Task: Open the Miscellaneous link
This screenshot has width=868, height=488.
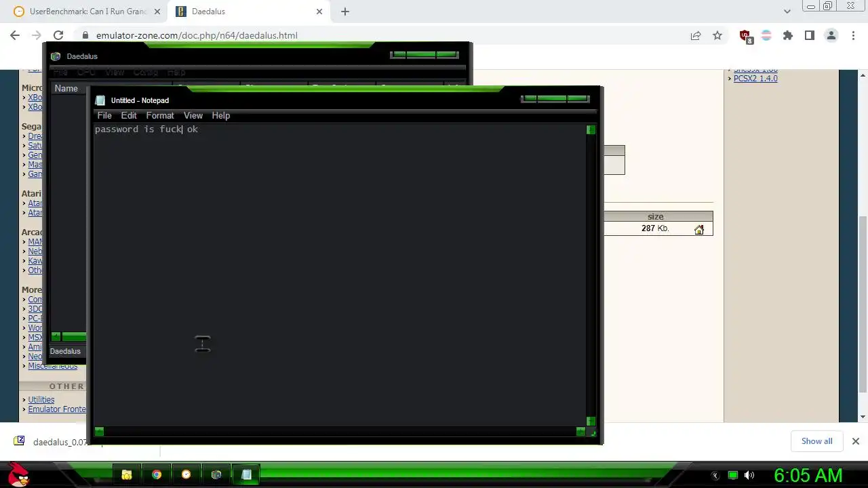Action: click(x=52, y=366)
